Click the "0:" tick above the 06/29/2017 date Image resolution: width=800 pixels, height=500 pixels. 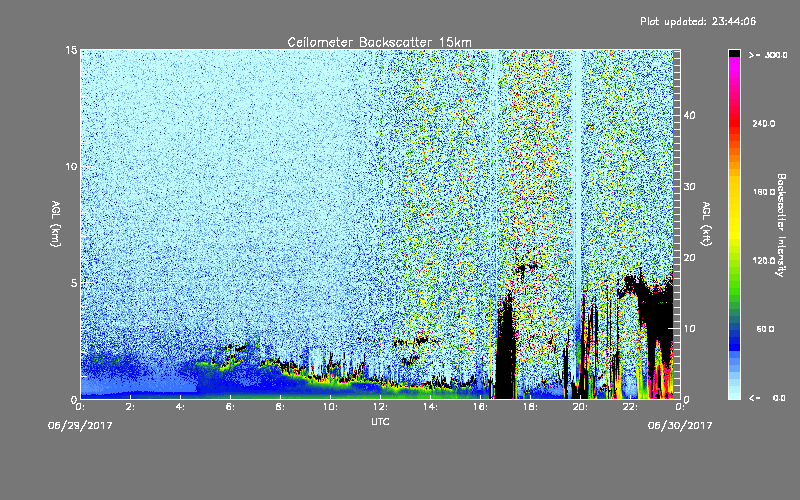tap(81, 407)
